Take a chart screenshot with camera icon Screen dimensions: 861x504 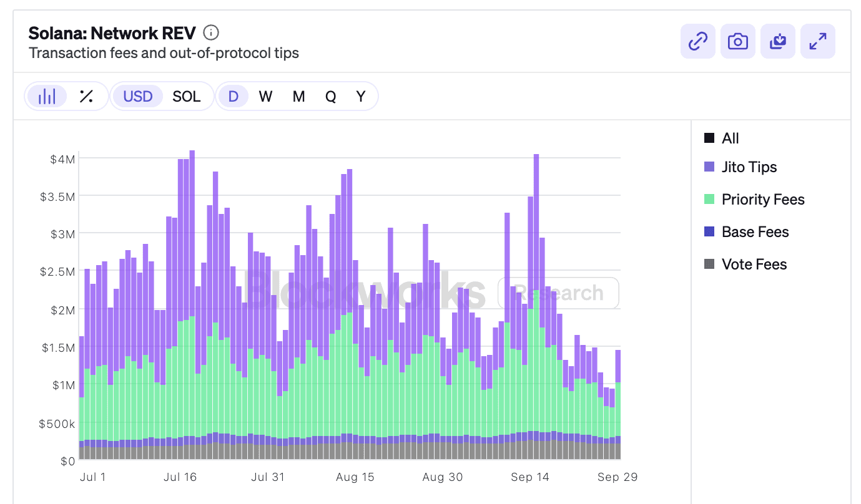pos(737,42)
